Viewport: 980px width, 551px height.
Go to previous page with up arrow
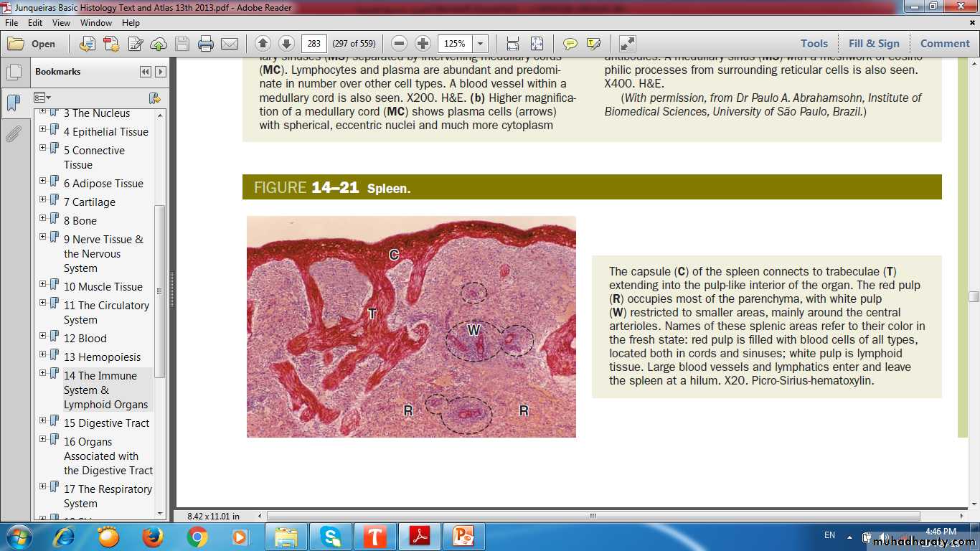[x=263, y=44]
